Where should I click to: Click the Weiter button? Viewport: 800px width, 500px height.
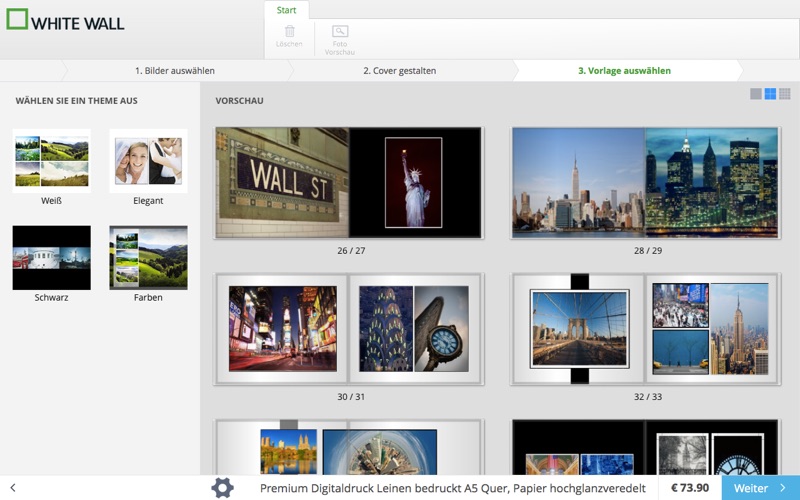click(761, 488)
